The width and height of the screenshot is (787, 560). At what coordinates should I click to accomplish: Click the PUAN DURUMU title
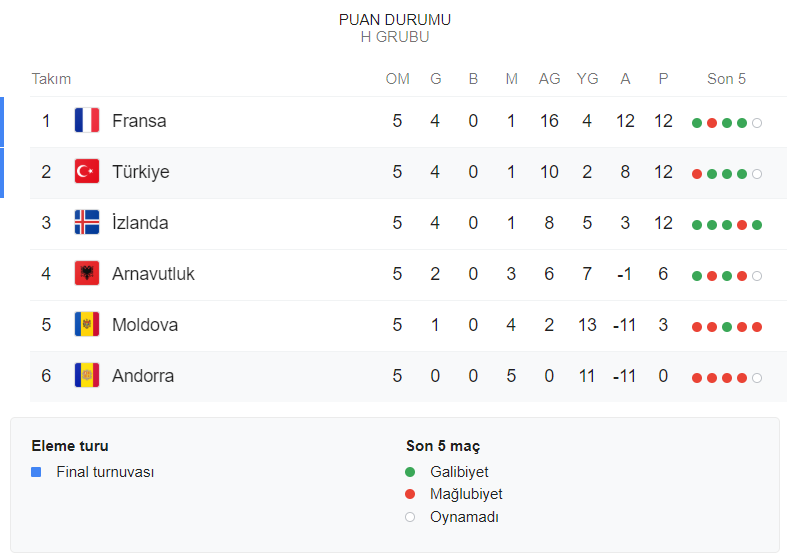click(x=394, y=20)
